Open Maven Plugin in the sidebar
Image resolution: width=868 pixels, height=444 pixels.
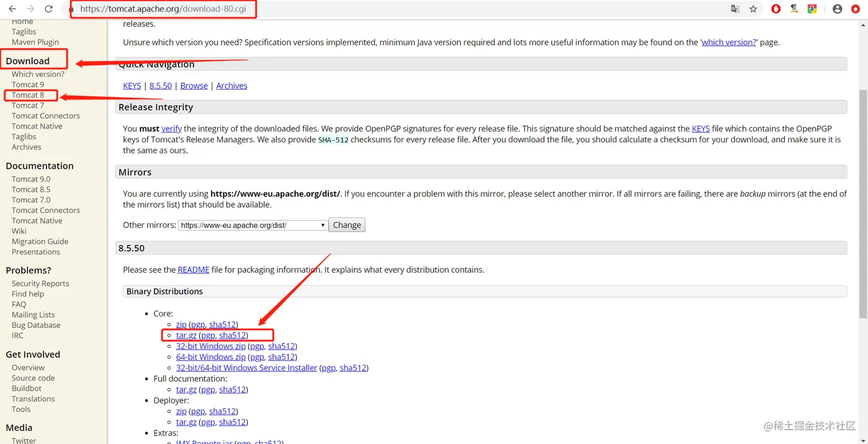tap(35, 42)
